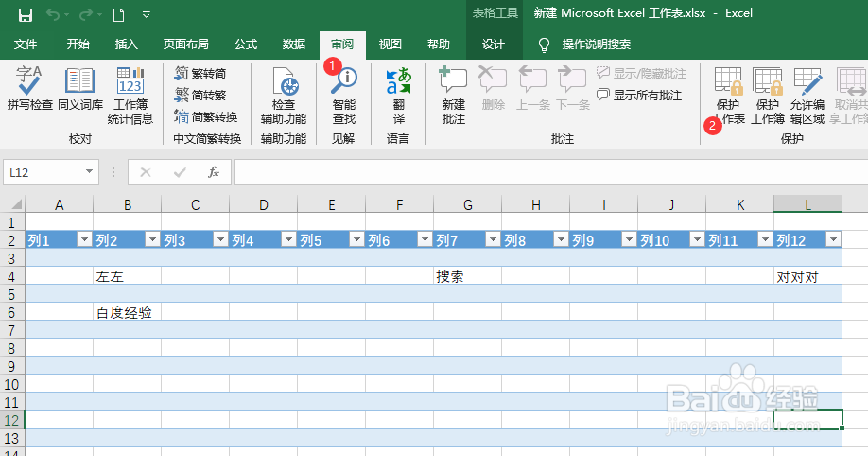Click 检查辅助功能 accessibility checker

pos(284,96)
